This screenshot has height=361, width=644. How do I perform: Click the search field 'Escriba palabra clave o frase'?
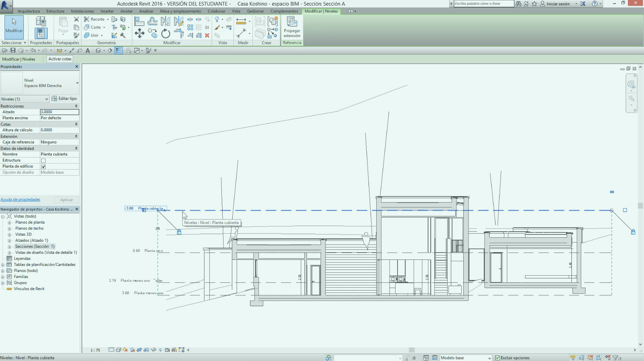click(x=484, y=4)
